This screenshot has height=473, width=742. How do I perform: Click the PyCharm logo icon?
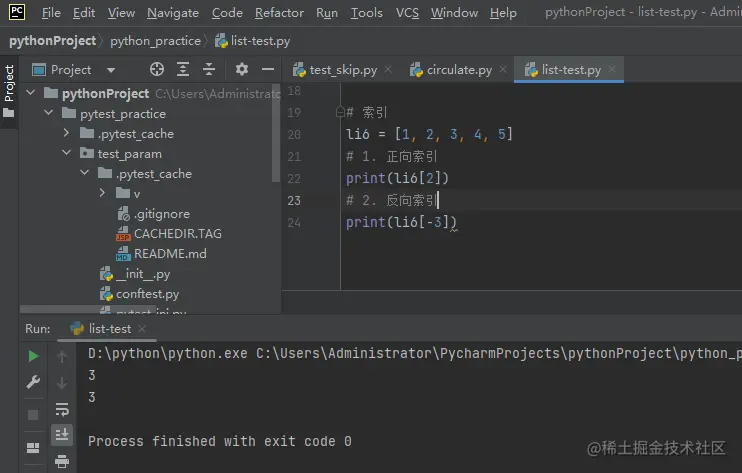click(x=17, y=12)
